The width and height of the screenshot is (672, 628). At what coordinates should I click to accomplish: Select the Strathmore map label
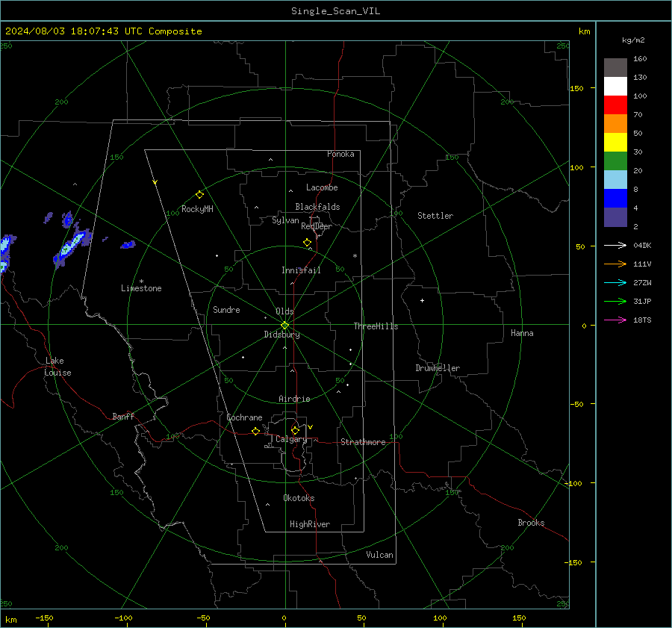(363, 442)
